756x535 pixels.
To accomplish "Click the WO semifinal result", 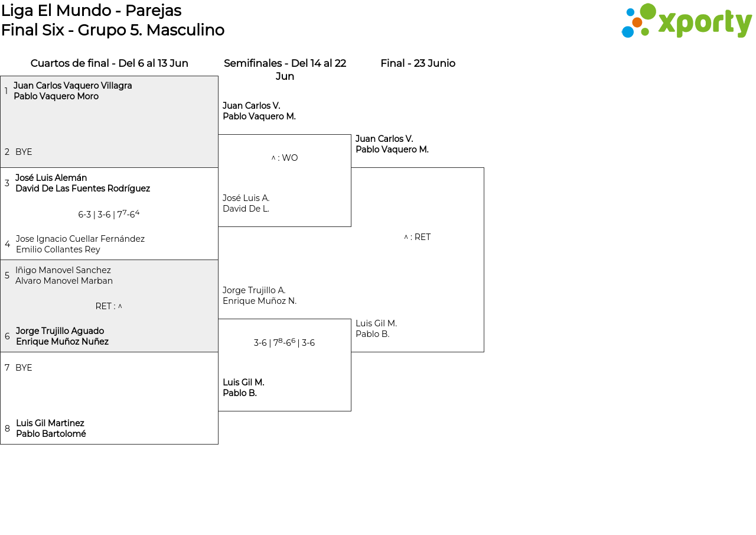I will pyautogui.click(x=285, y=158).
